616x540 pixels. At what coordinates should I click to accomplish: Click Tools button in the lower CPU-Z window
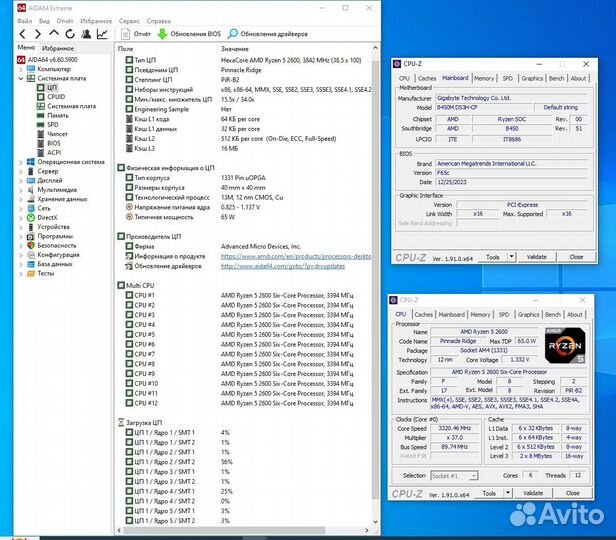coord(489,493)
